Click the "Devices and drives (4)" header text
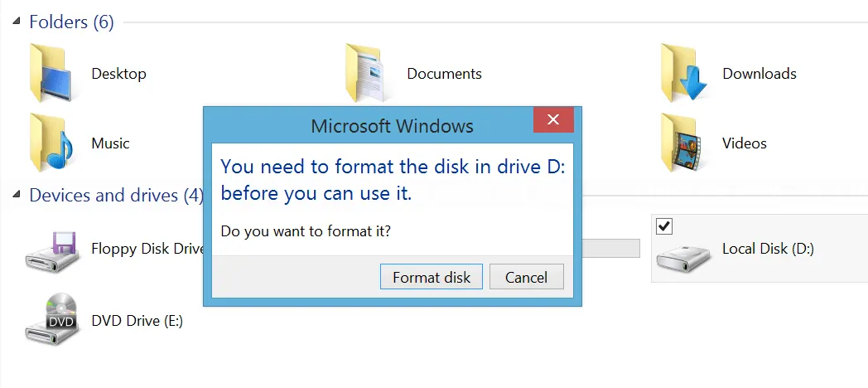 point(116,196)
